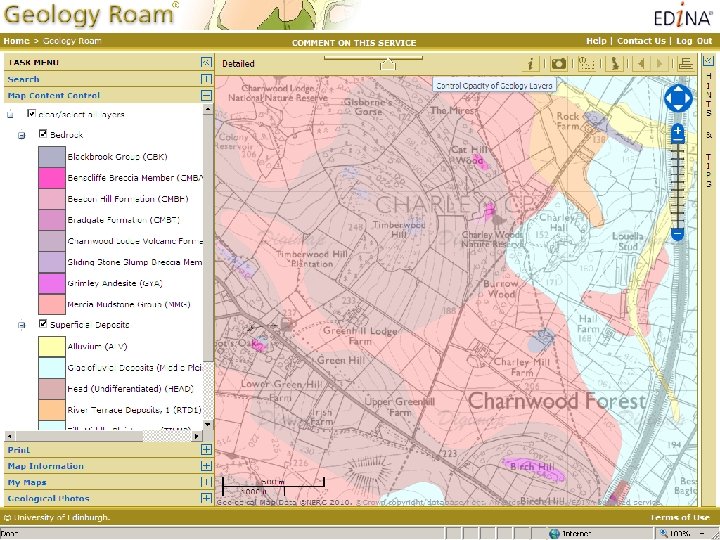Open the Help link
The height and width of the screenshot is (540, 720).
(596, 41)
